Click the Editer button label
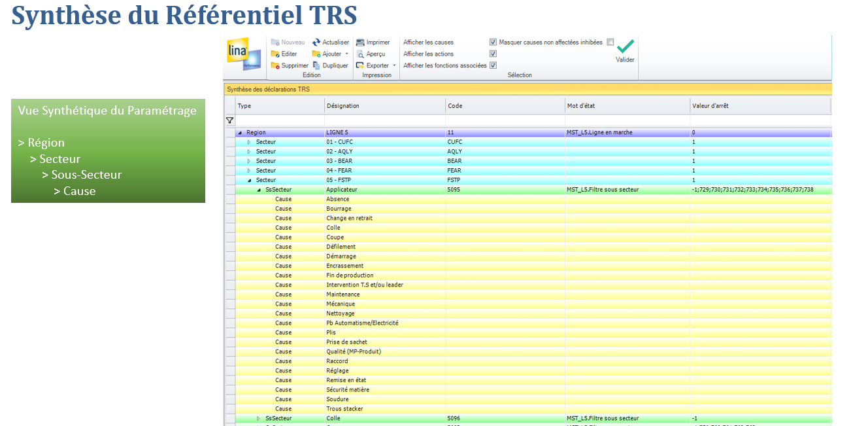Image resolution: width=868 pixels, height=426 pixels. pyautogui.click(x=289, y=54)
